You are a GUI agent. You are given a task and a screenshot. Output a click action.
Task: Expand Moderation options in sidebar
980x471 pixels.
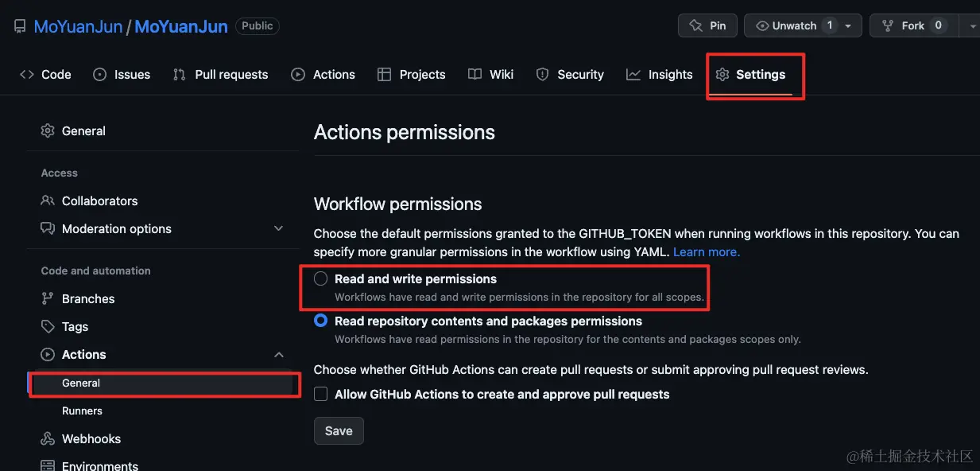pyautogui.click(x=278, y=229)
